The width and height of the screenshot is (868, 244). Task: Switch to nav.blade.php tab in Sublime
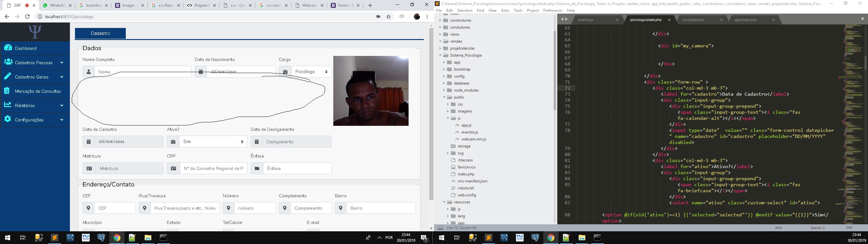click(693, 20)
